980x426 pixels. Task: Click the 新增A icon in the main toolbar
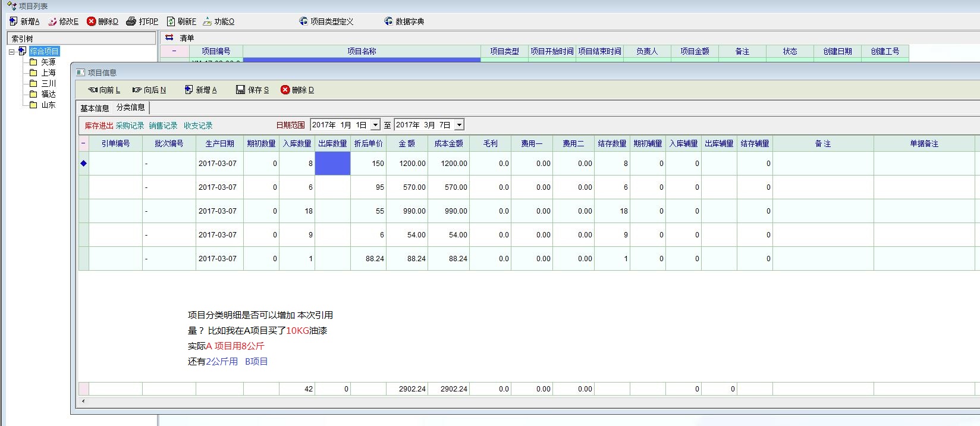14,21
